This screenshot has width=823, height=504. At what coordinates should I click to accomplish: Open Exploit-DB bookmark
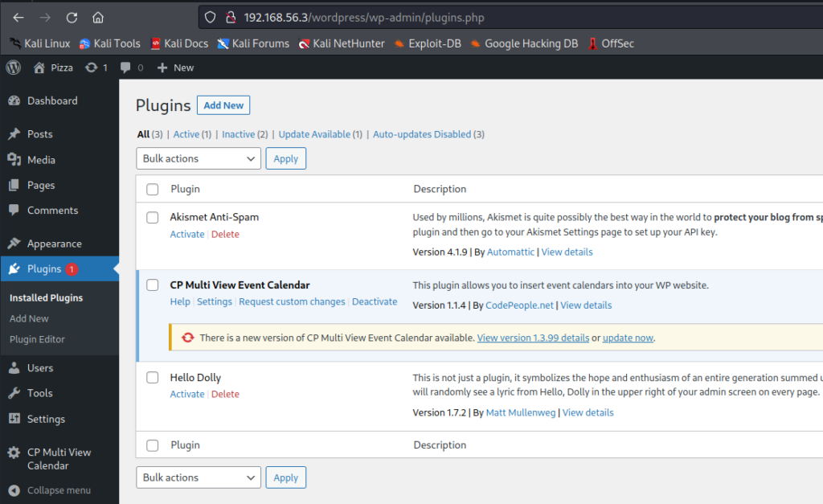(428, 43)
